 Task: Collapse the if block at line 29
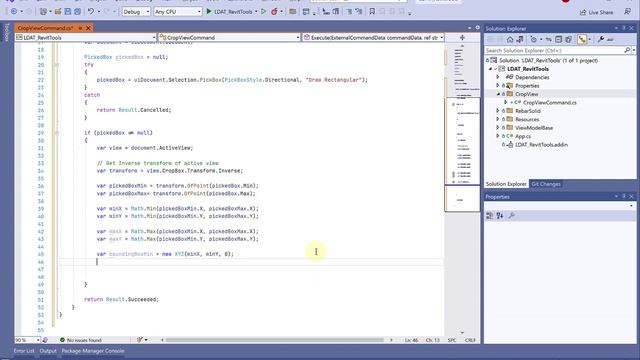pos(57,133)
